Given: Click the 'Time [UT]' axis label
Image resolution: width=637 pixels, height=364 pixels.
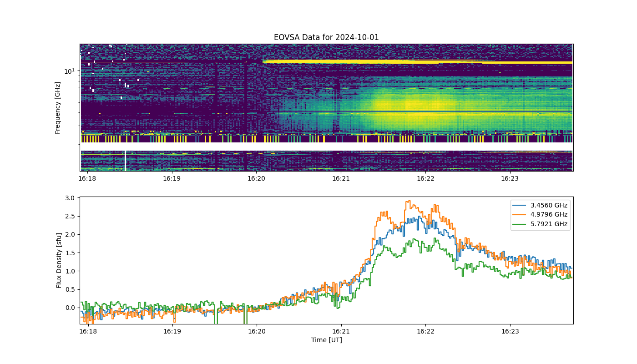Looking at the screenshot, I should coord(326,340).
